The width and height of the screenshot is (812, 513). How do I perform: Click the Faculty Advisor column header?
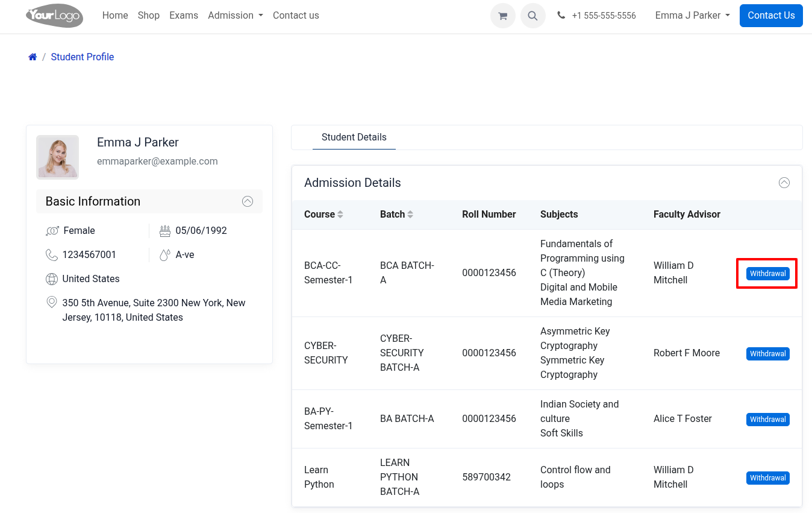click(687, 215)
